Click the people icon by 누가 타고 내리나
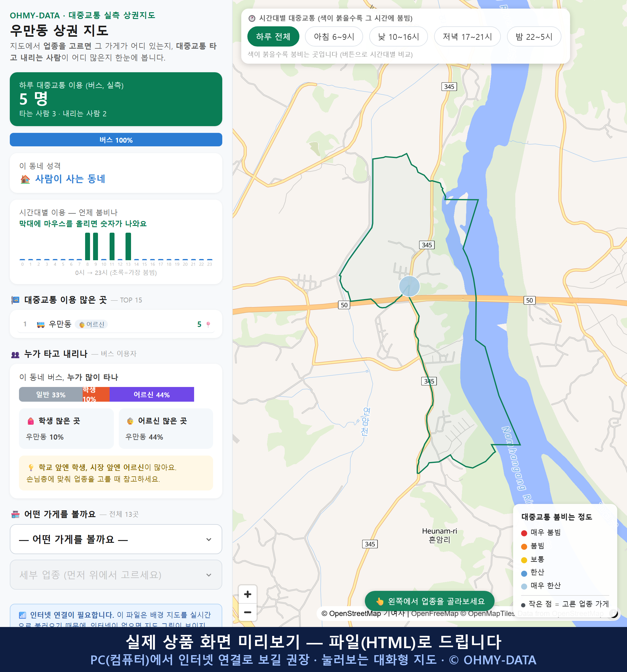The height and width of the screenshot is (672, 627). pos(15,355)
